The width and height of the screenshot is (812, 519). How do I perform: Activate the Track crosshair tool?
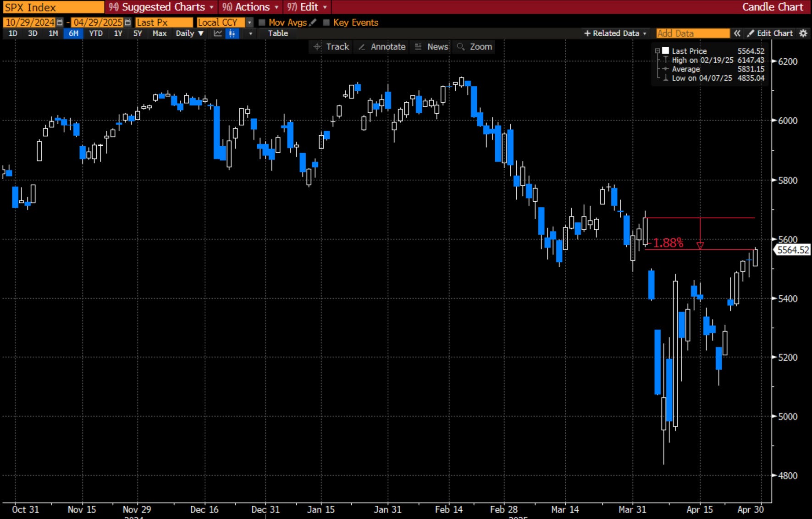(331, 47)
